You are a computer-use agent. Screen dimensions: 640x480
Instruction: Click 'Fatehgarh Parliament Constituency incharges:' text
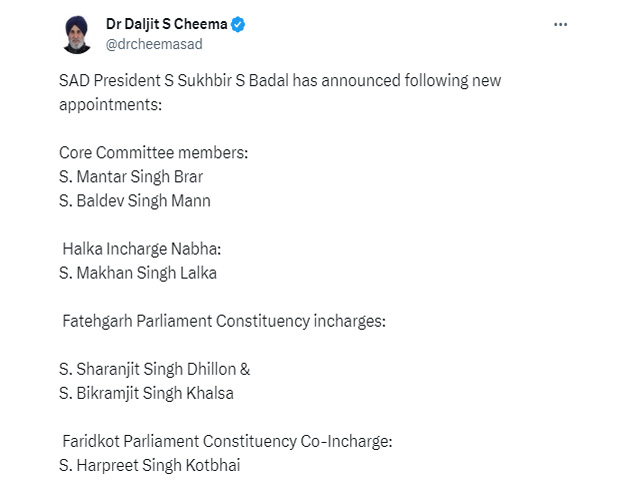[x=224, y=321]
